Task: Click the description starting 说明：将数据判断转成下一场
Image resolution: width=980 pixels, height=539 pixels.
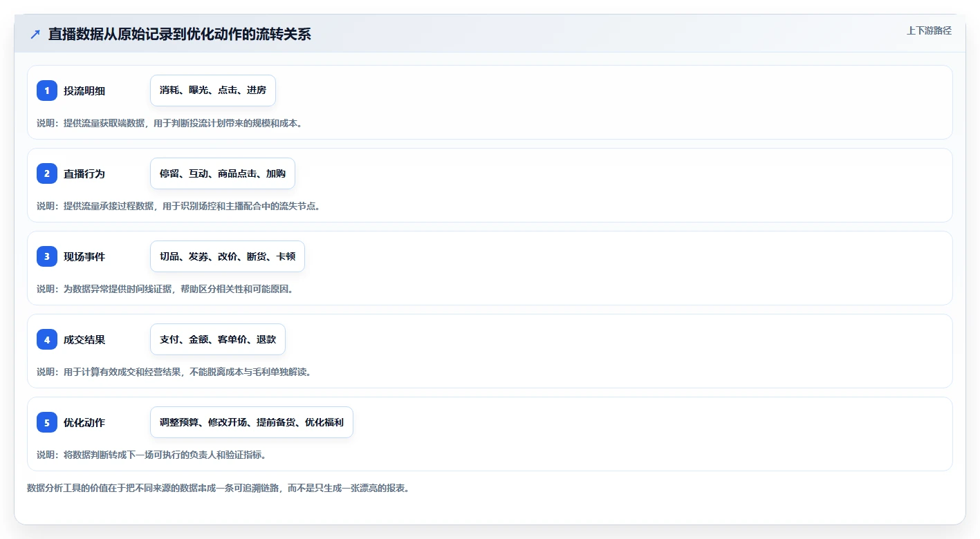Action: 151,455
